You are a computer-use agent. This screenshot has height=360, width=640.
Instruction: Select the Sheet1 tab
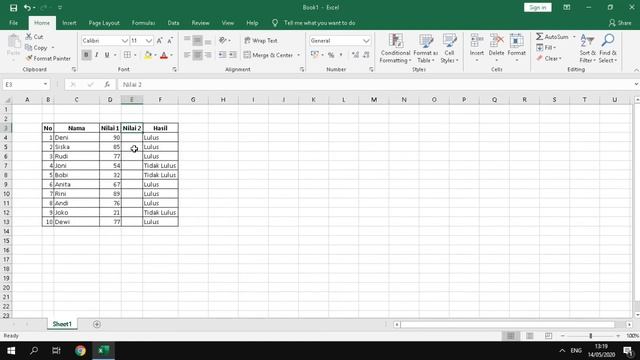point(62,324)
